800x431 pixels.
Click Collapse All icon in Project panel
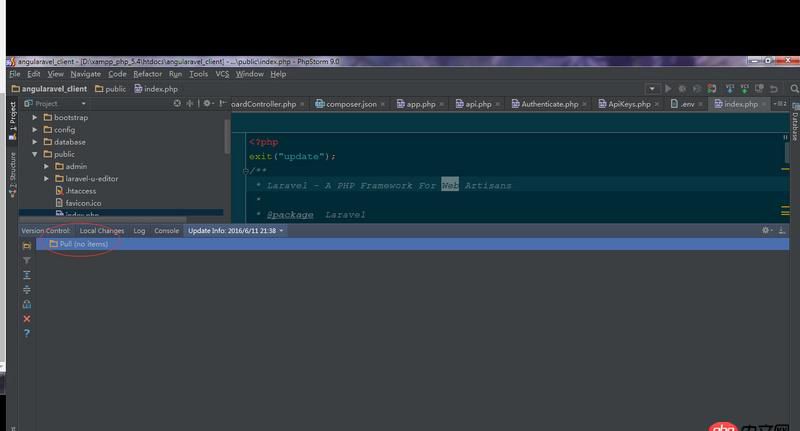pyautogui.click(x=190, y=104)
